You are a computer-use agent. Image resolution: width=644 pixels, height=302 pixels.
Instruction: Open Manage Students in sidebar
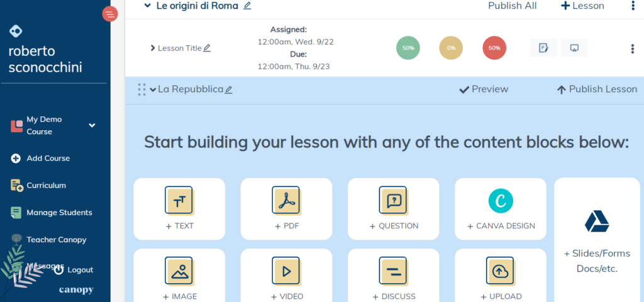(x=59, y=213)
